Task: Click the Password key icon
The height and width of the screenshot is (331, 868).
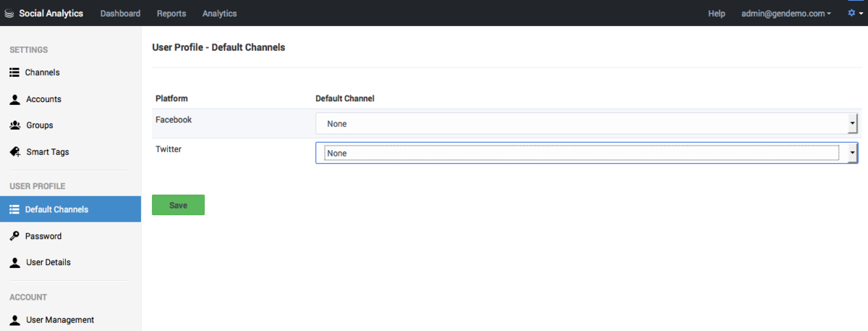Action: click(x=14, y=236)
